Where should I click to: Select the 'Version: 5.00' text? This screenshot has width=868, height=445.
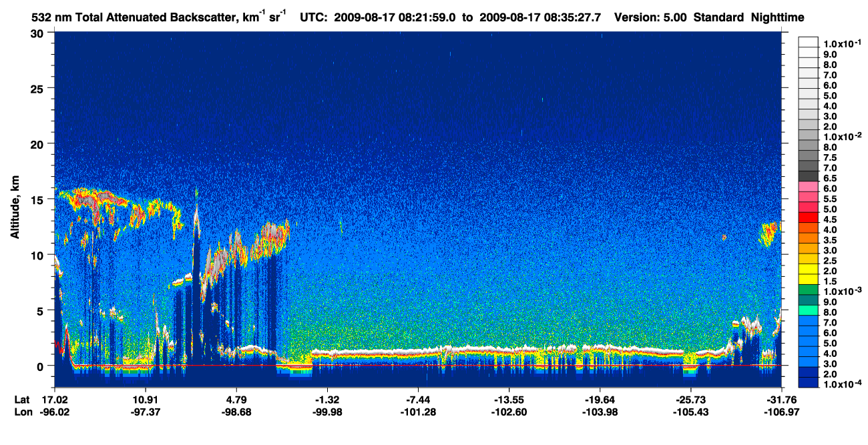[x=651, y=18]
